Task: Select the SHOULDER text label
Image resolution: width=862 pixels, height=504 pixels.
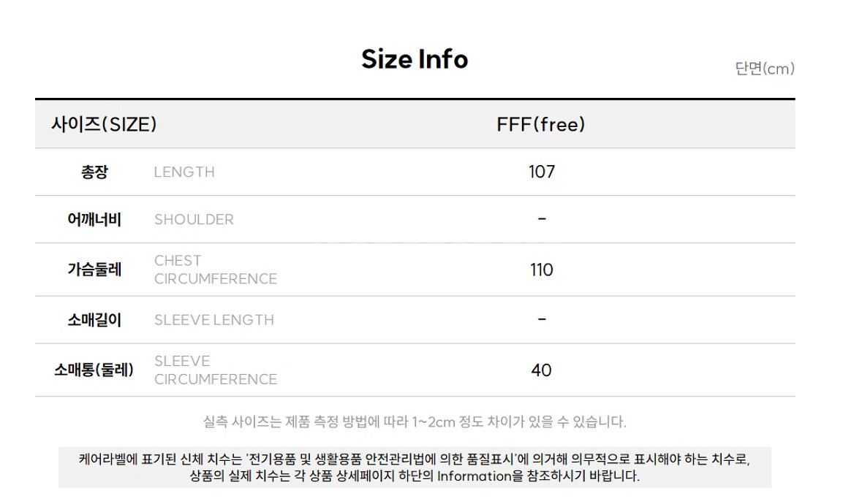Action: point(194,220)
